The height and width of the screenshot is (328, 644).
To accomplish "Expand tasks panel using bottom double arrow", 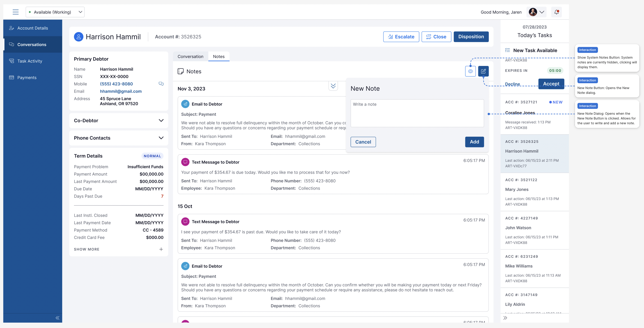I will click(x=505, y=318).
